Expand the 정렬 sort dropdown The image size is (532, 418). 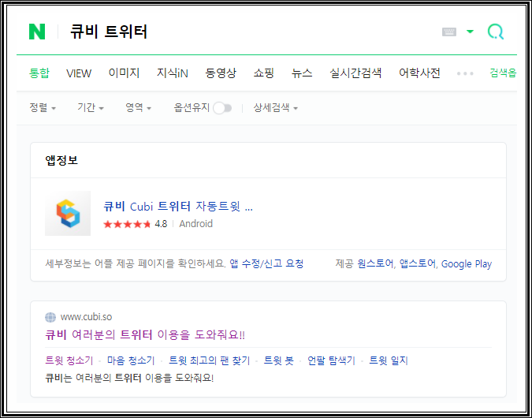point(43,108)
